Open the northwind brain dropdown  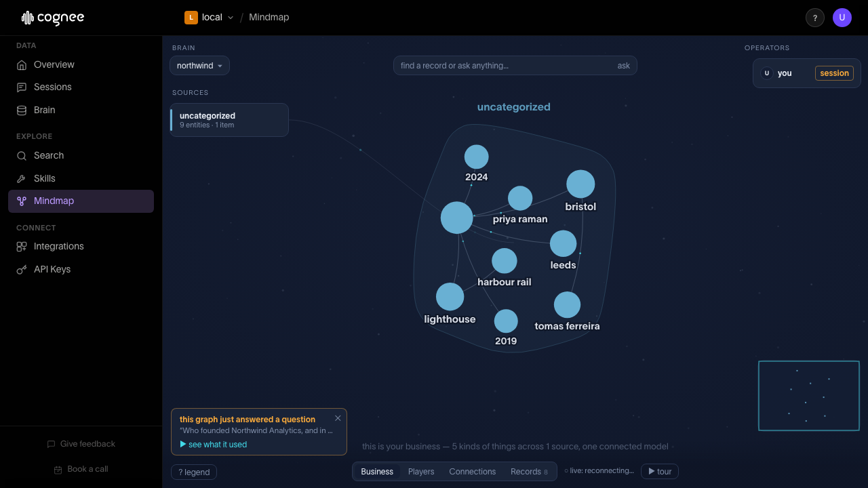point(199,66)
